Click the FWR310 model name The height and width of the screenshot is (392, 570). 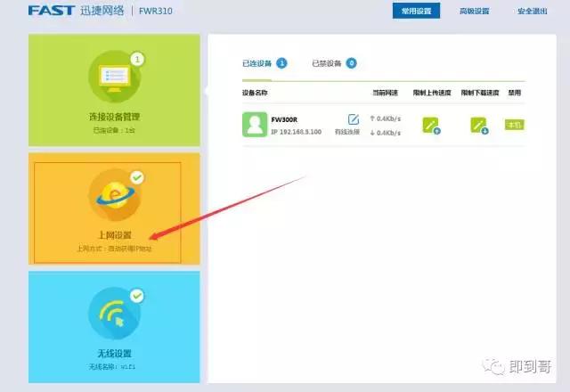click(156, 11)
